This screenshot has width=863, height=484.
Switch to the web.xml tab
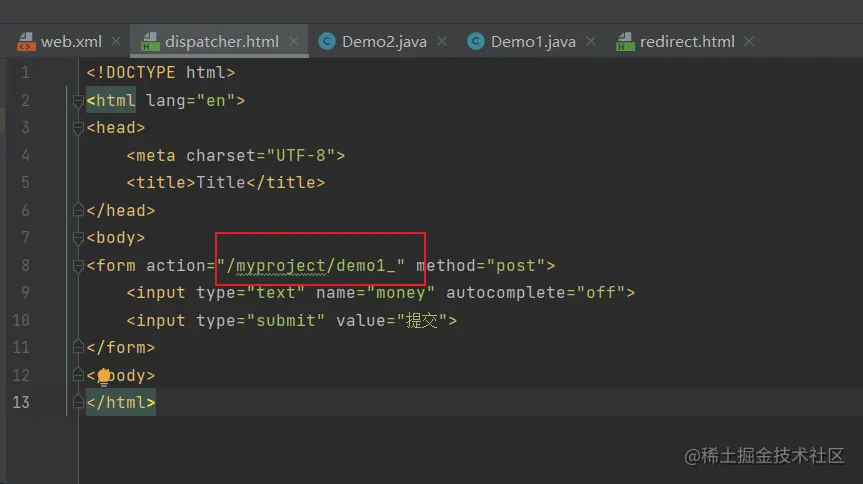point(71,42)
